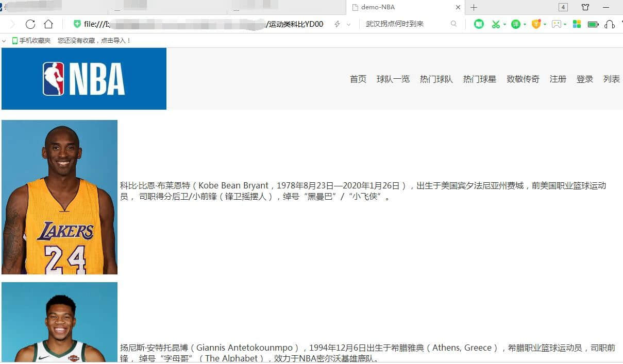Click the scissors screenshot tool icon
This screenshot has height=364, width=623.
495,24
